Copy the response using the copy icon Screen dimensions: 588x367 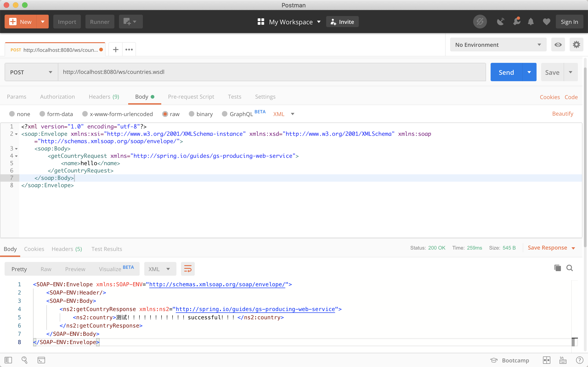557,268
